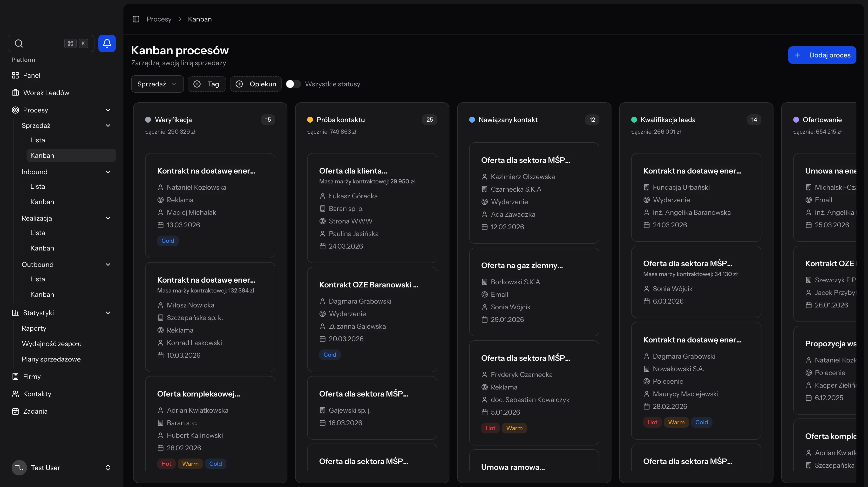Open the Sprzedaż filter dropdown
The height and width of the screenshot is (487, 868).
coord(157,84)
